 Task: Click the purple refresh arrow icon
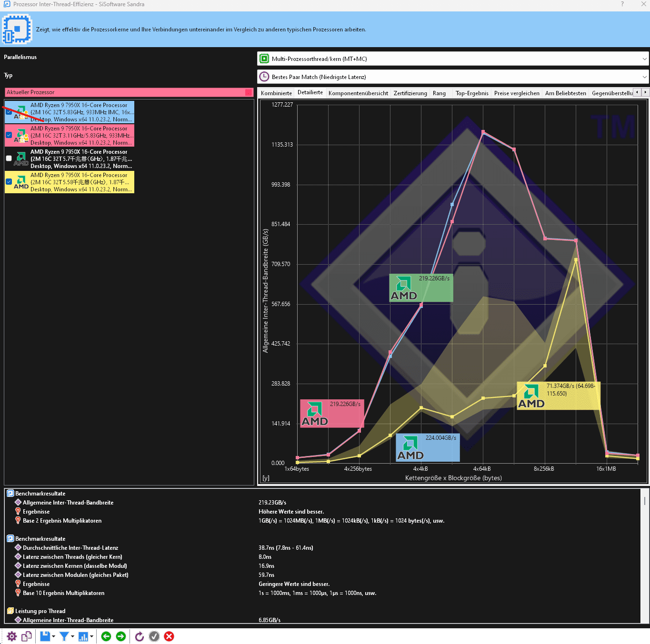click(140, 636)
